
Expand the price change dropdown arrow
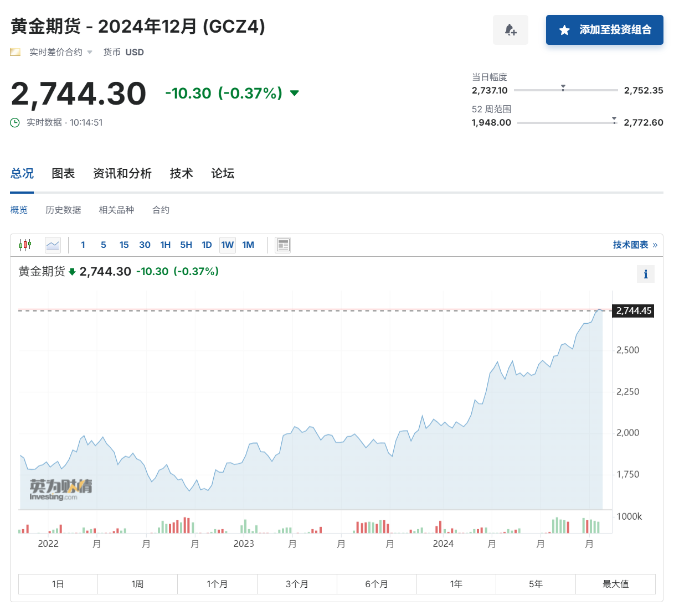click(x=294, y=93)
